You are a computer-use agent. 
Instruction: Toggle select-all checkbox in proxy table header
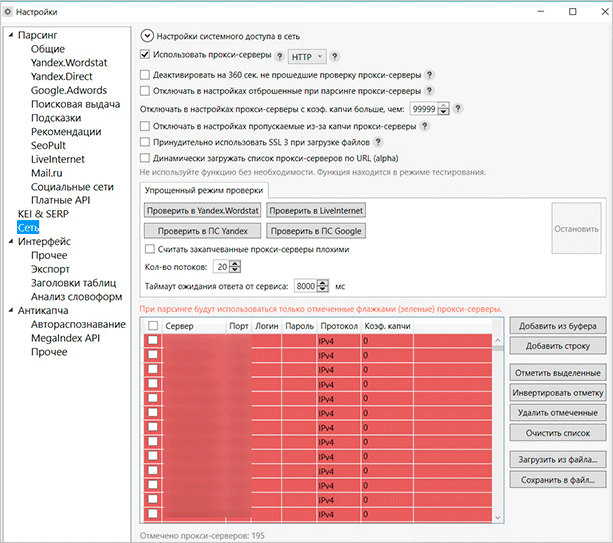pos(153,326)
